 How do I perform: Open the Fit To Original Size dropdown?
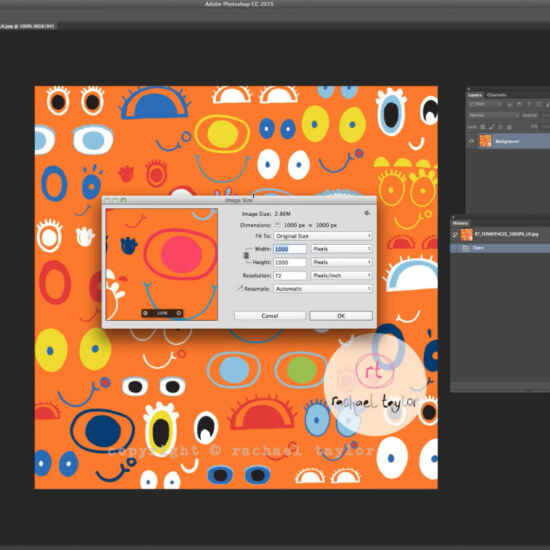pos(323,236)
